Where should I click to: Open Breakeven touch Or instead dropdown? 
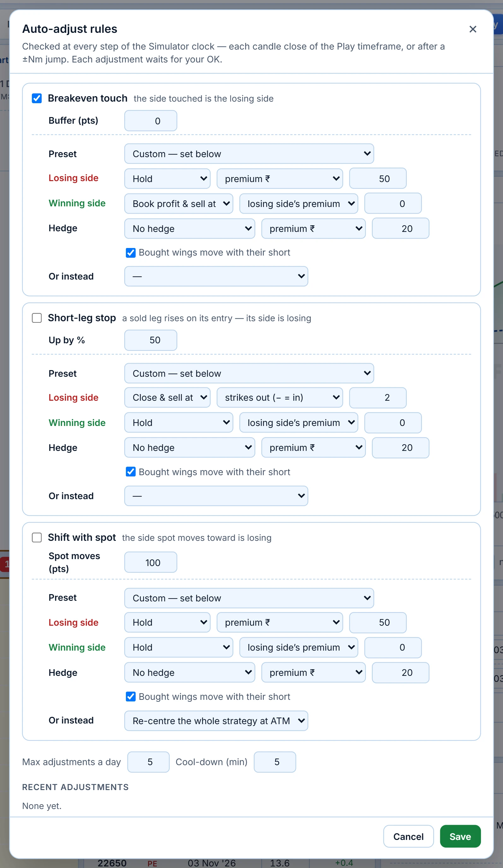point(216,276)
